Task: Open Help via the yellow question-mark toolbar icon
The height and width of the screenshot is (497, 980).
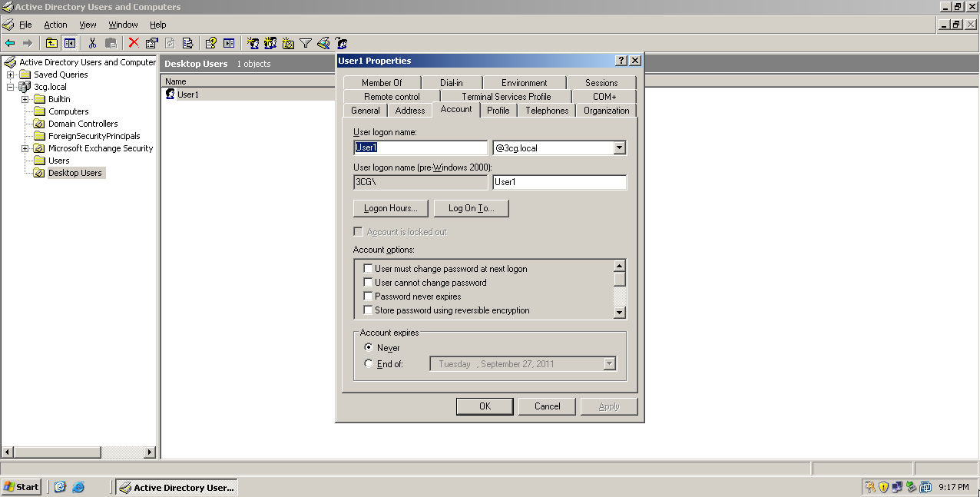Action: [210, 43]
